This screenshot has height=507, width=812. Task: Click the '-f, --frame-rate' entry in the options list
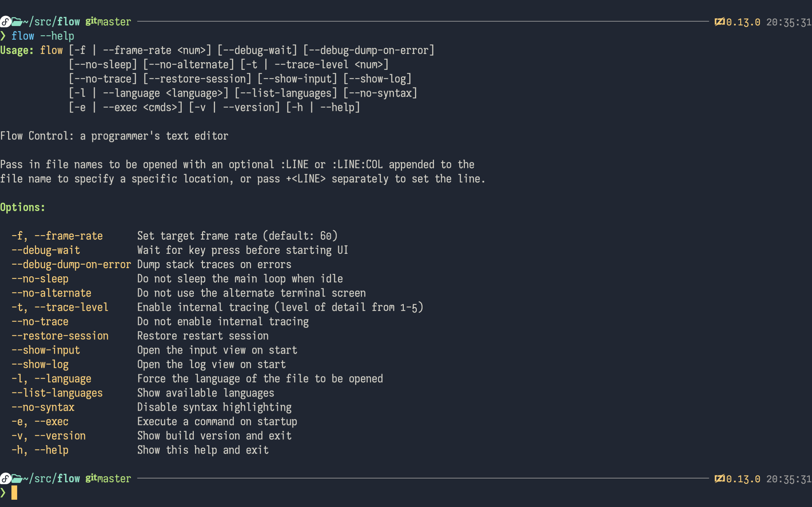point(57,236)
